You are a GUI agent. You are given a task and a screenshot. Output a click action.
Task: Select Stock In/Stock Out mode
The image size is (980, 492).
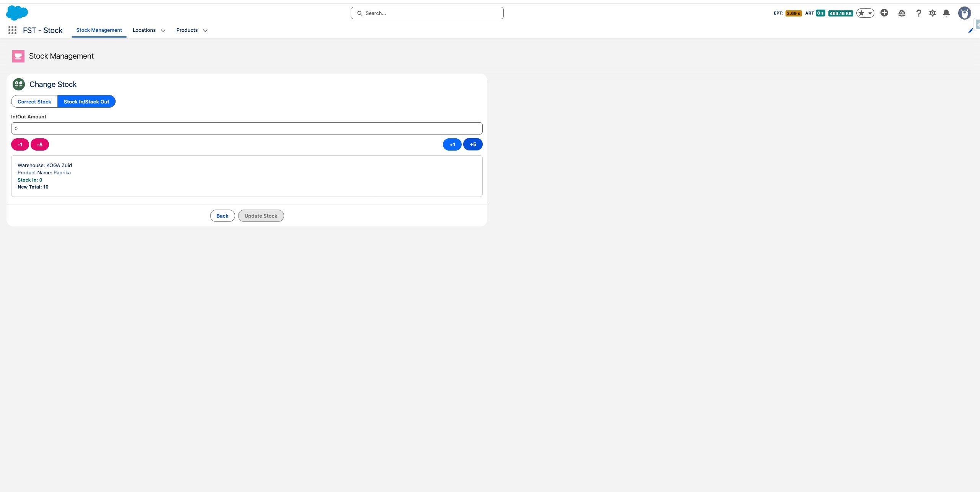tap(87, 102)
